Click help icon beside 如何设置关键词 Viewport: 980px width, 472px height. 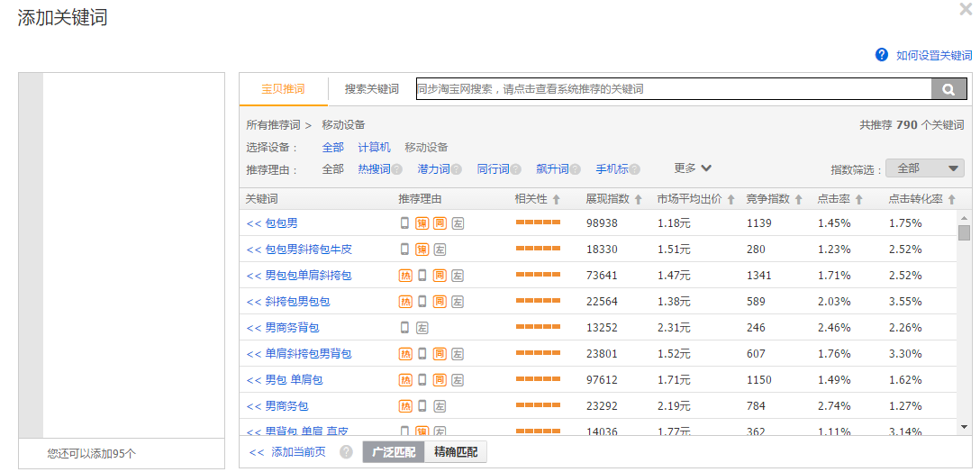882,55
